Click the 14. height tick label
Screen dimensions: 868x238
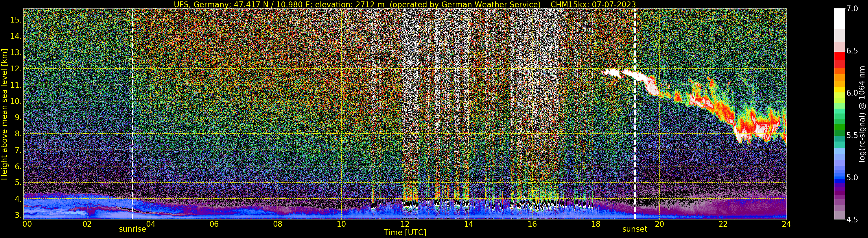click(x=16, y=36)
